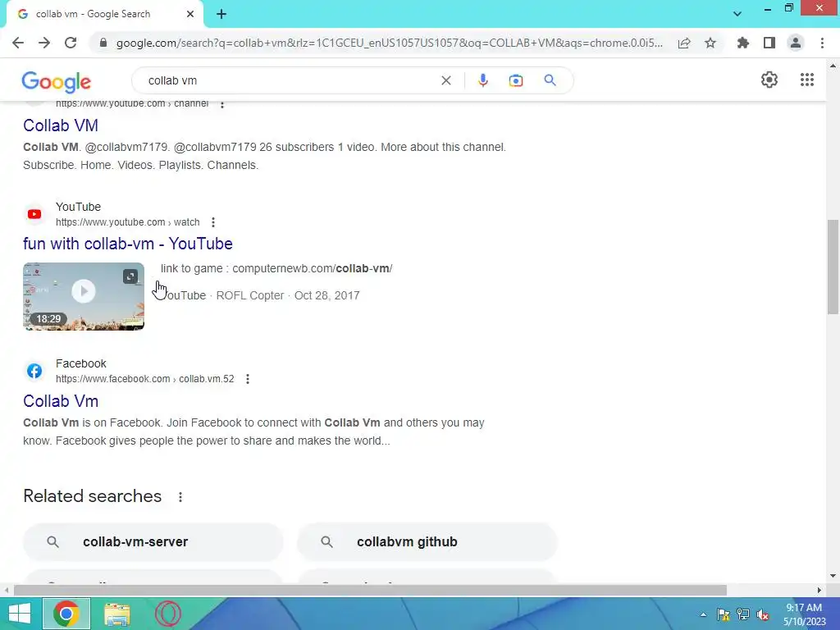
Task: Toggle Chrome side panel
Action: [769, 43]
